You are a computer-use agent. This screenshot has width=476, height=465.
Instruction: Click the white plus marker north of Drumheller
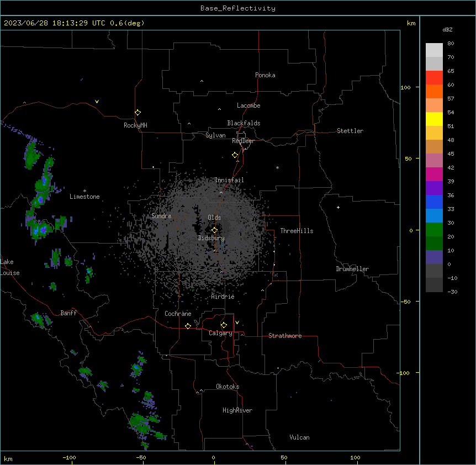338,207
